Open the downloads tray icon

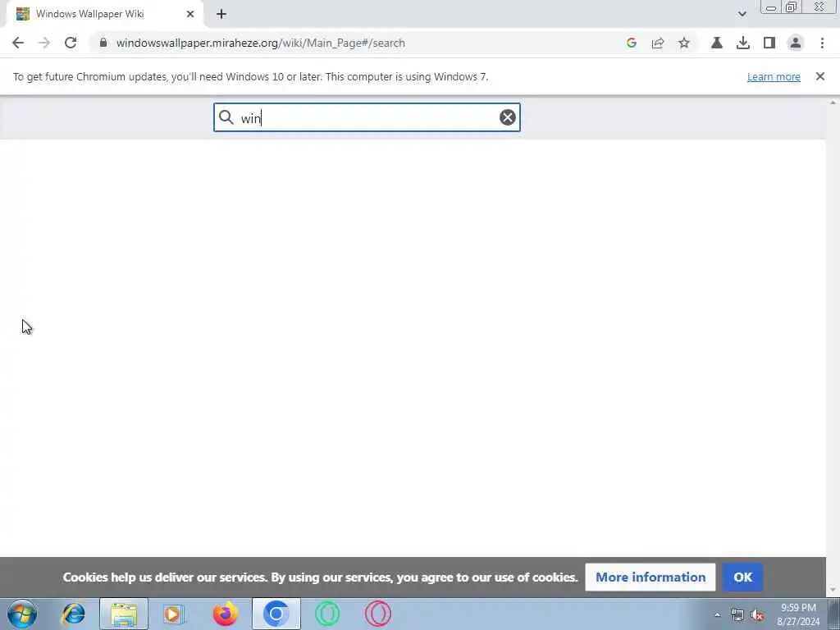tap(743, 43)
